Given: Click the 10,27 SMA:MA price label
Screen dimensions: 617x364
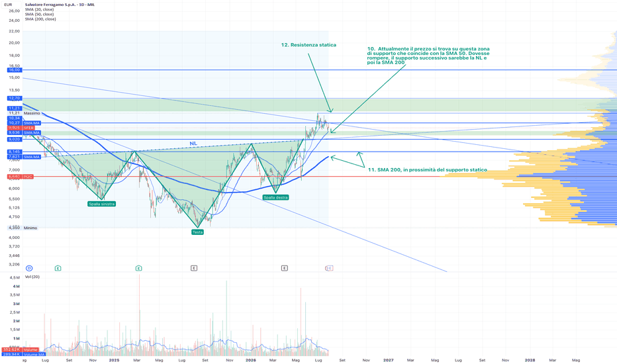Looking at the screenshot, I should tap(24, 123).
